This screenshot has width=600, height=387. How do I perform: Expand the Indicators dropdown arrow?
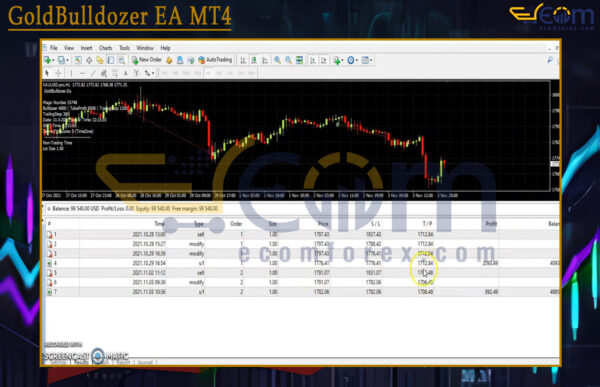coord(342,60)
